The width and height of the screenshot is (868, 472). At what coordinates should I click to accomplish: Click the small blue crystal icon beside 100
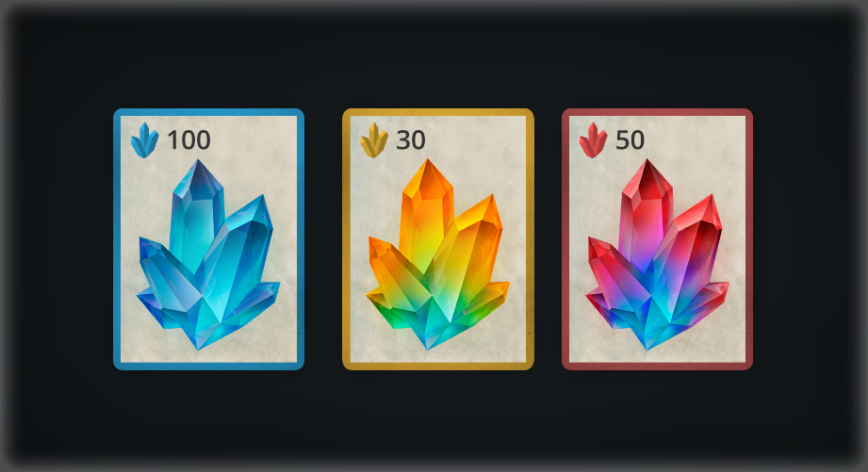tap(144, 140)
